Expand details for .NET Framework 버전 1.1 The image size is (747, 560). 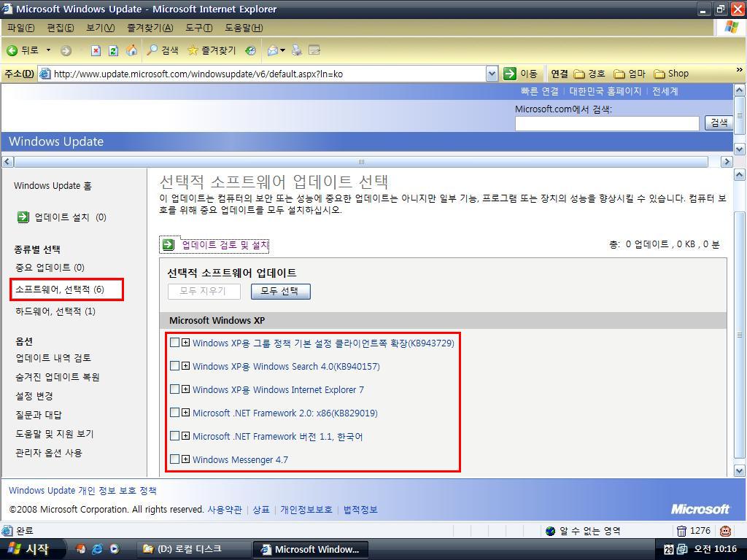pos(186,436)
